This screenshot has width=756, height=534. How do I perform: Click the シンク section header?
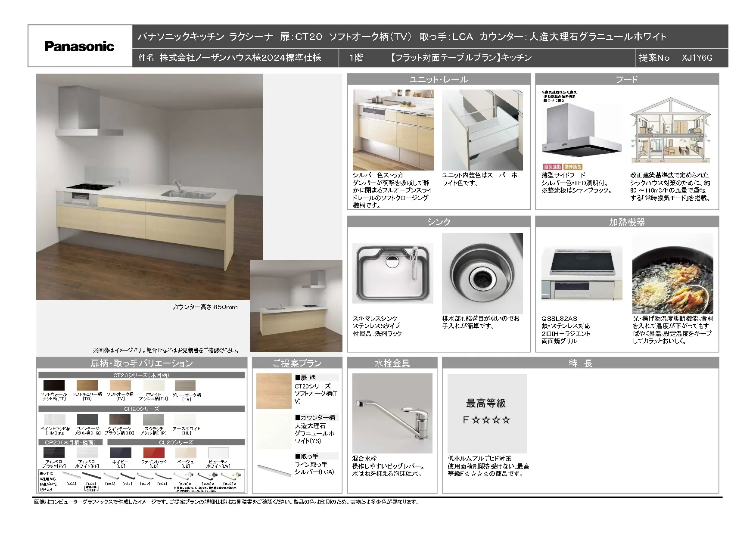439,221
